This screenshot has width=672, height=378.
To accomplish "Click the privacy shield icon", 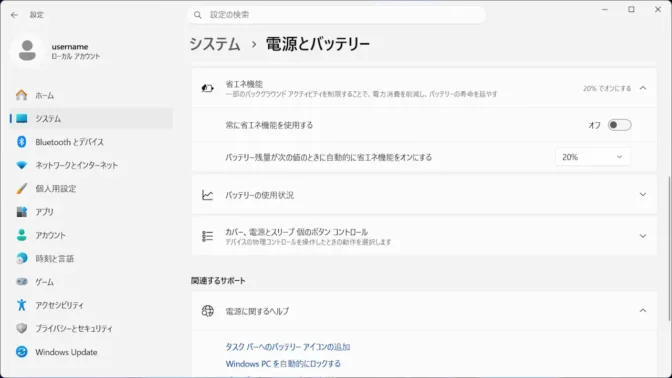I will tap(21, 328).
